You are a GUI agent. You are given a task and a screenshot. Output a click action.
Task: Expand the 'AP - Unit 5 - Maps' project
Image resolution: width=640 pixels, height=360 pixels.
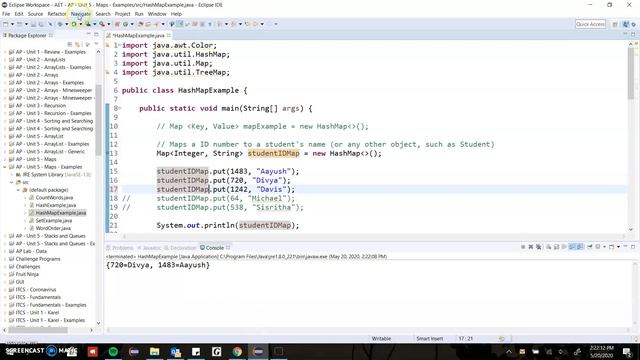[x=5, y=159]
